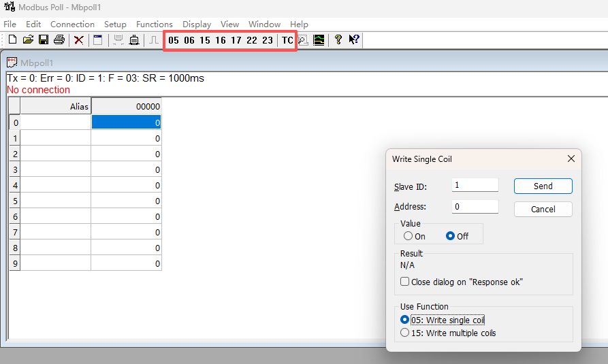Click the yellow question mark help icon
608x364 pixels.
click(x=338, y=40)
